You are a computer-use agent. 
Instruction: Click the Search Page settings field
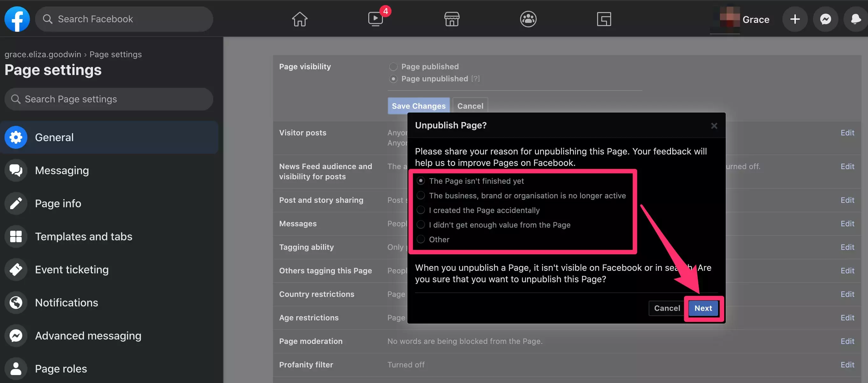click(109, 99)
